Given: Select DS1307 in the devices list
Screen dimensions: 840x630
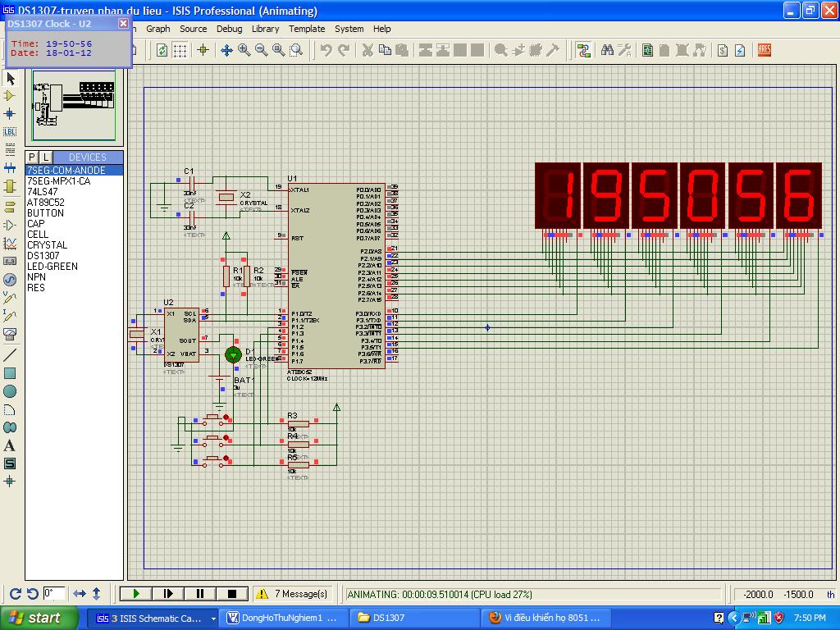Looking at the screenshot, I should (x=43, y=255).
